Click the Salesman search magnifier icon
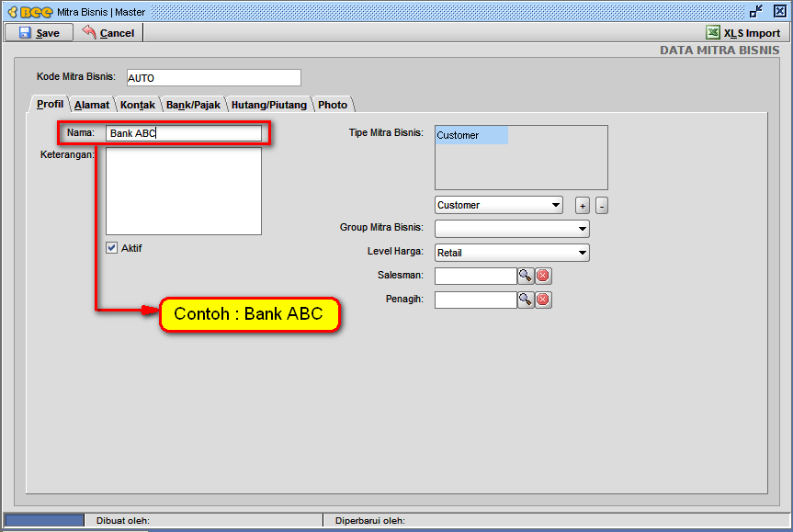The width and height of the screenshot is (793, 532). click(526, 276)
